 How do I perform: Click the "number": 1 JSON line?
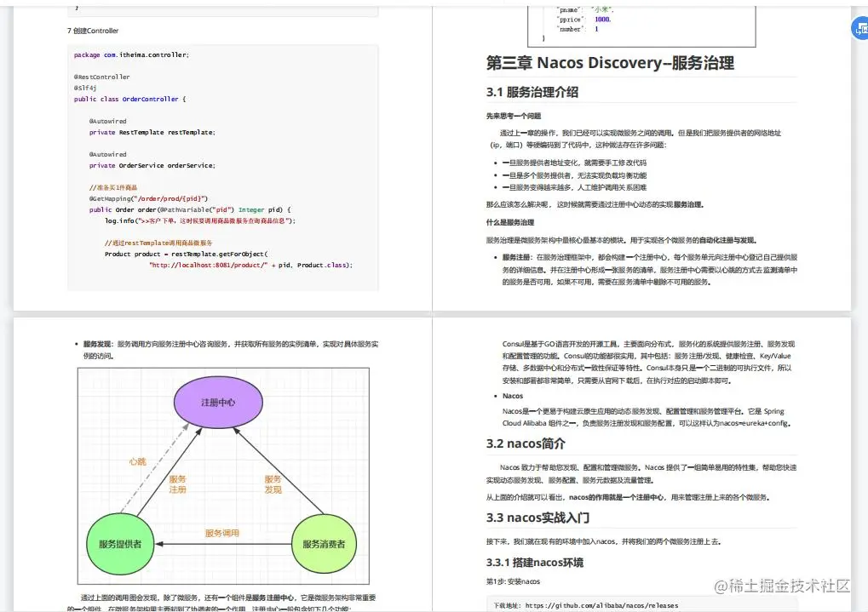click(579, 29)
